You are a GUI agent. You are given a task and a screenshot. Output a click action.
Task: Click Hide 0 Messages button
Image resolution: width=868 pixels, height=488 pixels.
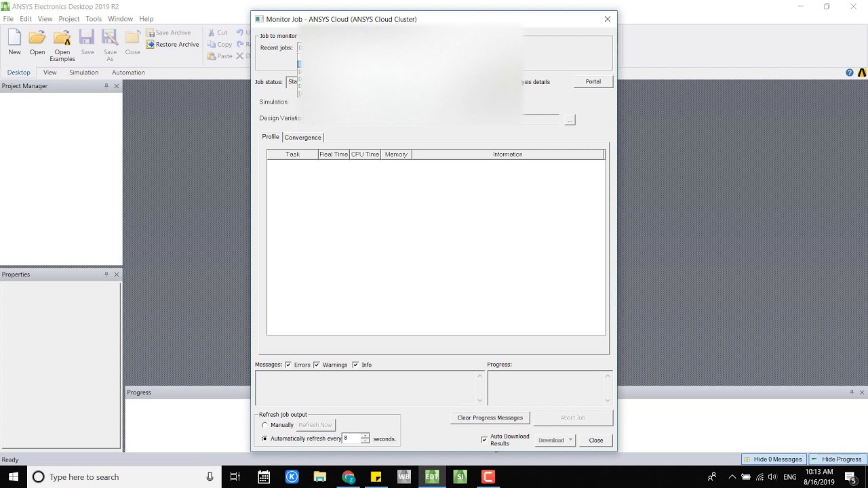pos(772,459)
